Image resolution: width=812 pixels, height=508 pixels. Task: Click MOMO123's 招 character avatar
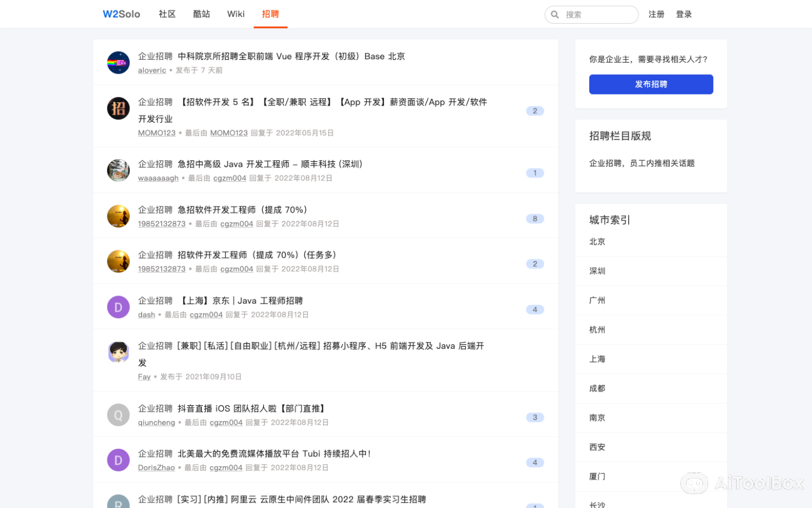click(x=118, y=109)
